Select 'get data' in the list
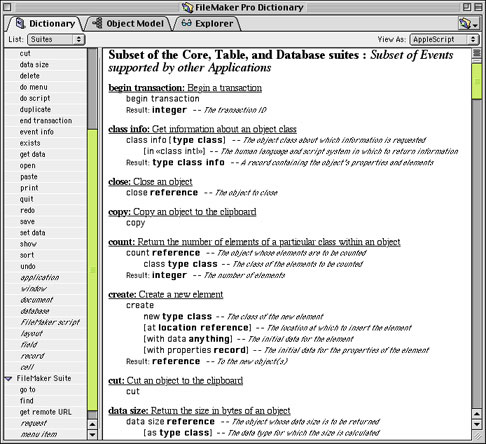 click(x=32, y=154)
